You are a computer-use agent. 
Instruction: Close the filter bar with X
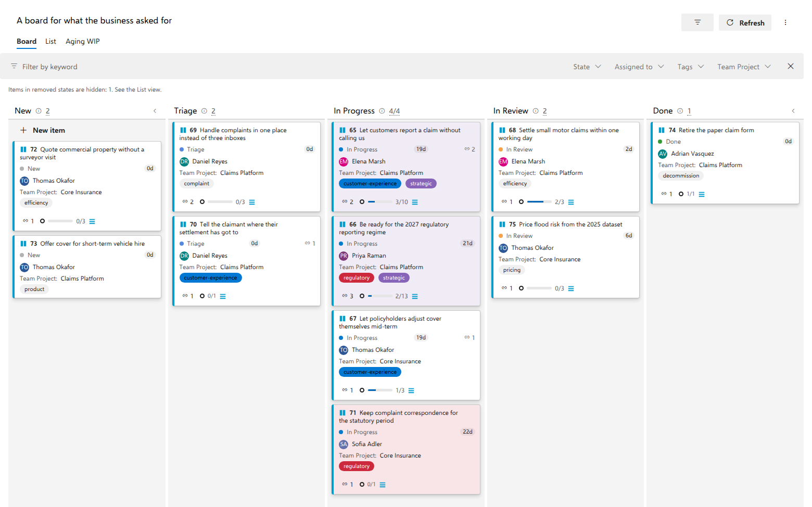(x=791, y=66)
